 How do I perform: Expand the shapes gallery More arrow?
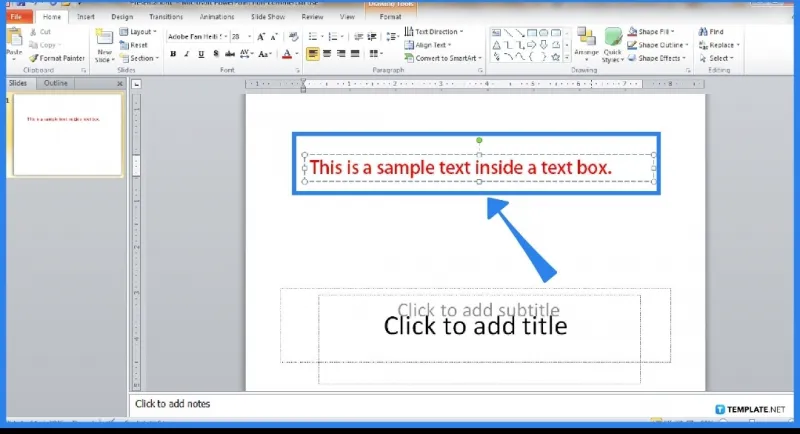pyautogui.click(x=567, y=58)
